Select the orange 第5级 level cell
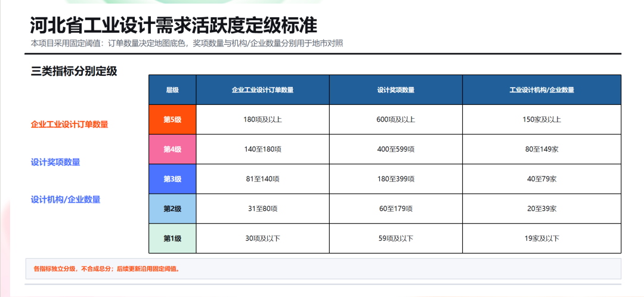644x297 pixels. [x=172, y=119]
